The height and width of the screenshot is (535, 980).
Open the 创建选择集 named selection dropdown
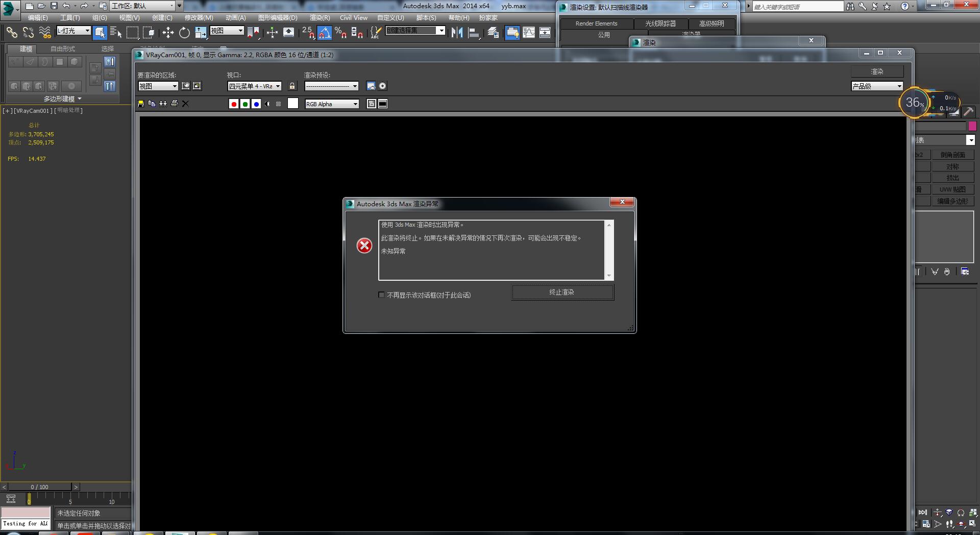[415, 31]
